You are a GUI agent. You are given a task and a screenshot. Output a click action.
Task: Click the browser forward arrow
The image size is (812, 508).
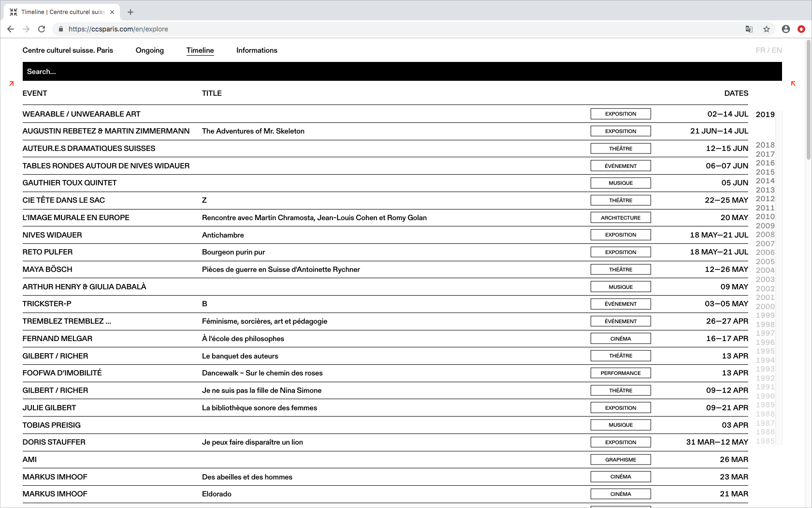tap(26, 29)
